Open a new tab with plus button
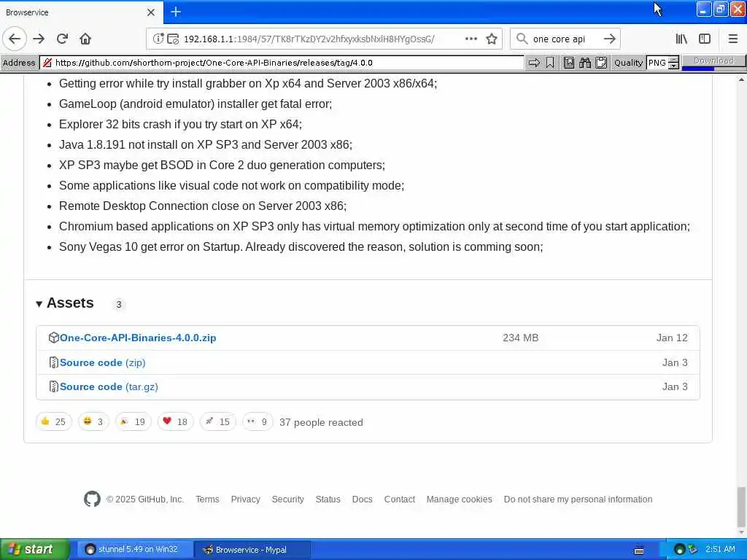747x560 pixels. 176,12
